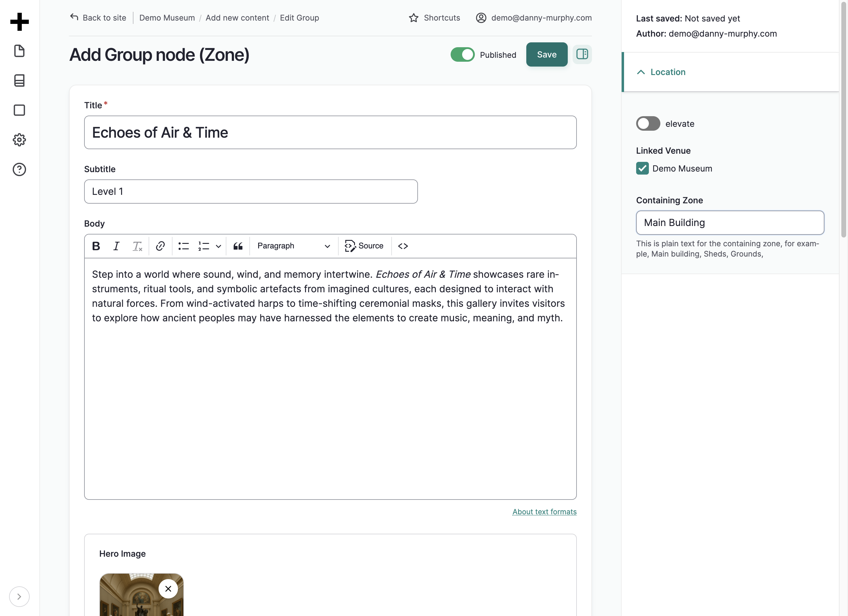The width and height of the screenshot is (848, 616).
Task: Click the Save button
Action: point(547,54)
